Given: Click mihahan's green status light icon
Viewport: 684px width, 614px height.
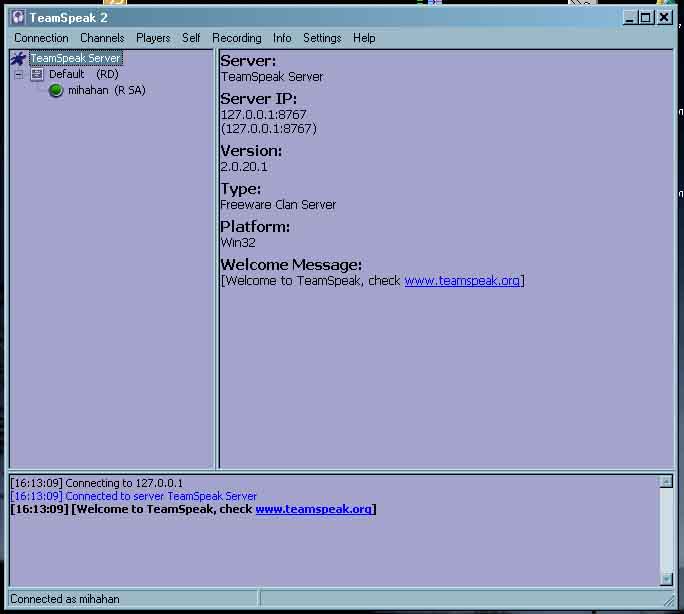Looking at the screenshot, I should click(56, 91).
